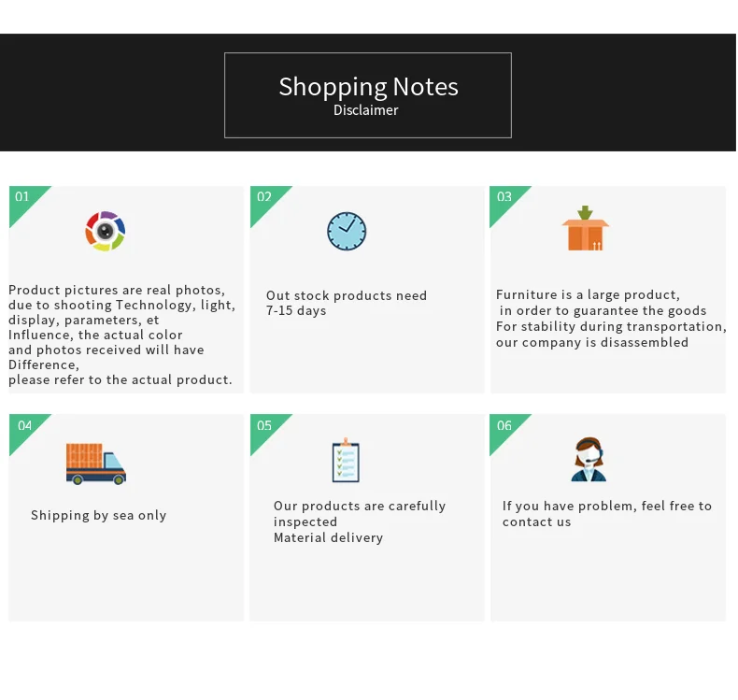The width and height of the screenshot is (738, 700).
Task: Click the Disclaimer subtitle text
Action: (365, 110)
